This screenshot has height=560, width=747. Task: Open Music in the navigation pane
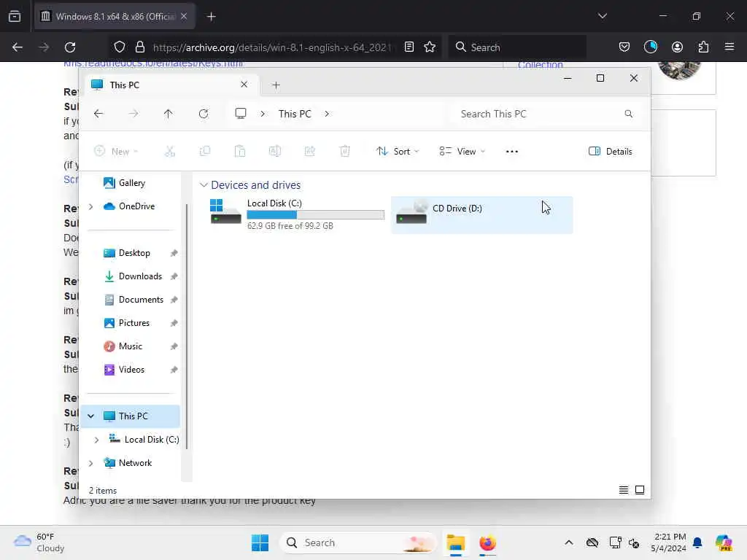click(131, 346)
